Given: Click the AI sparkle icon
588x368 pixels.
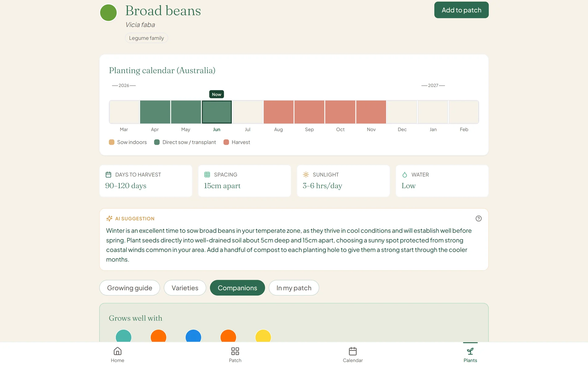Looking at the screenshot, I should click(x=109, y=218).
